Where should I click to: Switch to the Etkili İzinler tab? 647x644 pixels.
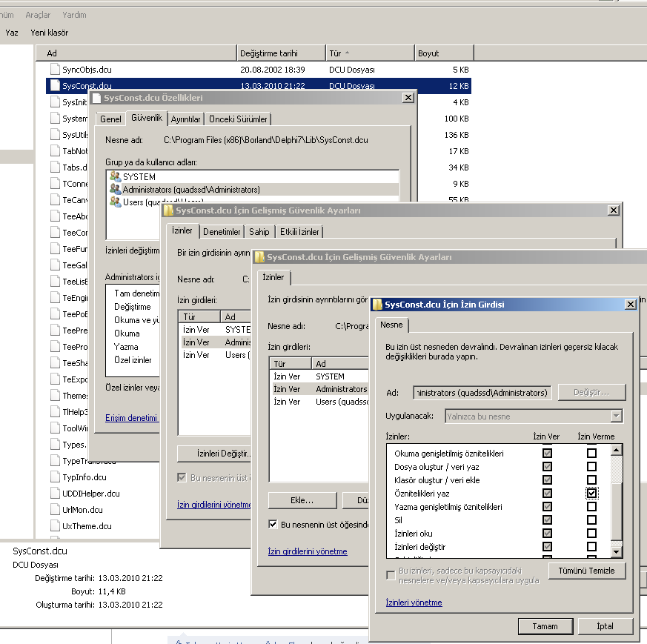click(x=299, y=232)
